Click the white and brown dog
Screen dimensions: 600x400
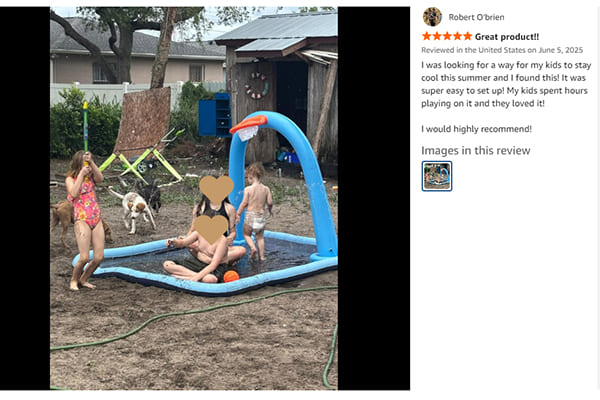[x=132, y=209]
